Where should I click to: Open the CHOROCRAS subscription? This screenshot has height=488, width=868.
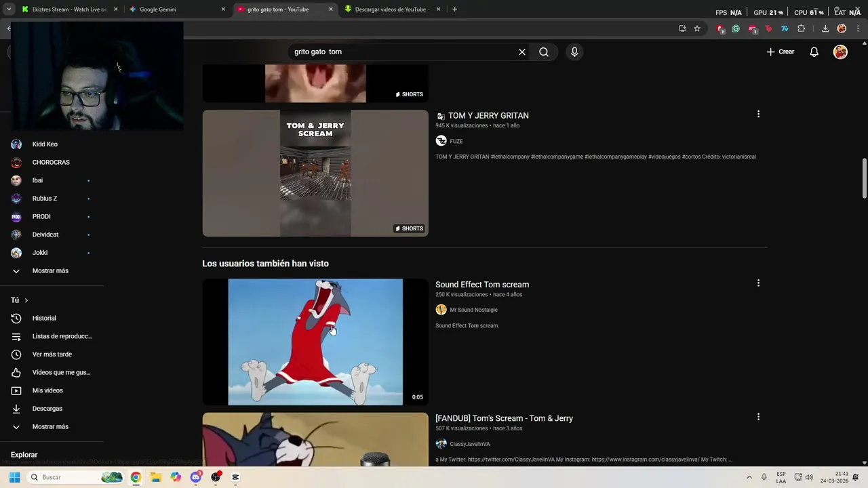[52, 162]
